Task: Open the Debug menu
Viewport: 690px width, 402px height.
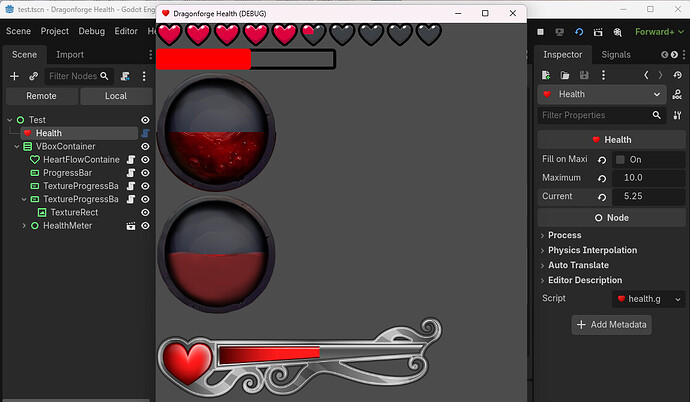Action: coord(92,31)
